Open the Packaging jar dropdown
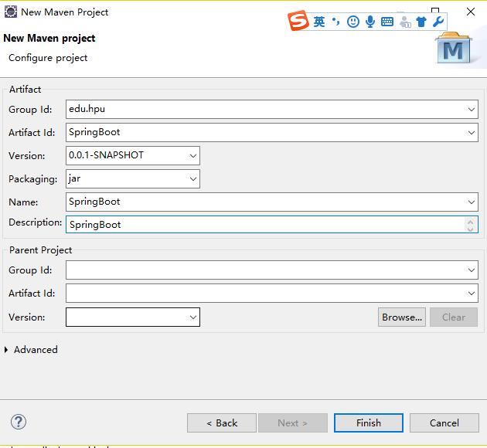The width and height of the screenshot is (487, 448). point(193,179)
